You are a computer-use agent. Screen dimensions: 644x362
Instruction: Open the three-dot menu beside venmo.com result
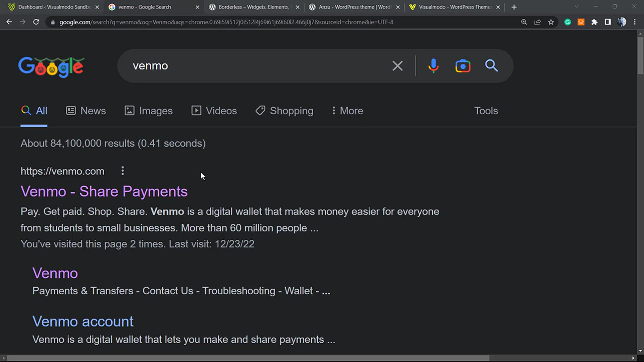pos(123,171)
